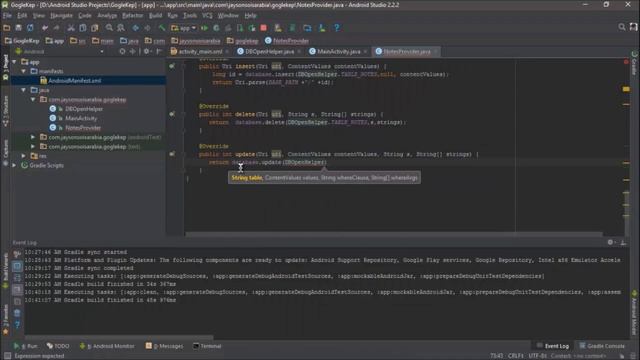Click the insert method override gutter icon

click(172, 66)
